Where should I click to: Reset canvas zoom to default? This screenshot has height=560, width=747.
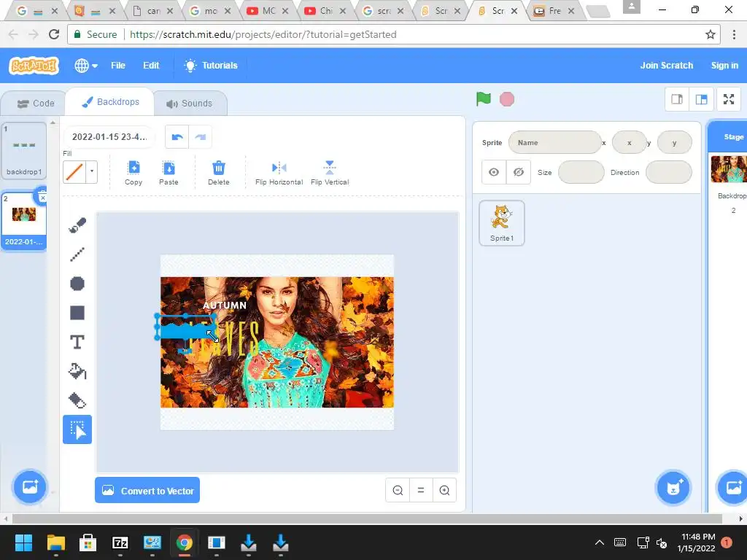(421, 490)
